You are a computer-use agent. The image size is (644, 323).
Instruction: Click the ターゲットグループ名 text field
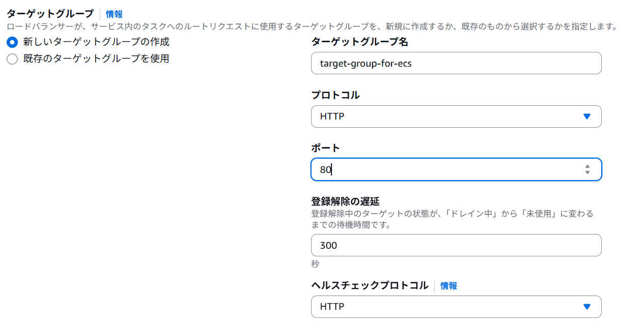coord(456,63)
